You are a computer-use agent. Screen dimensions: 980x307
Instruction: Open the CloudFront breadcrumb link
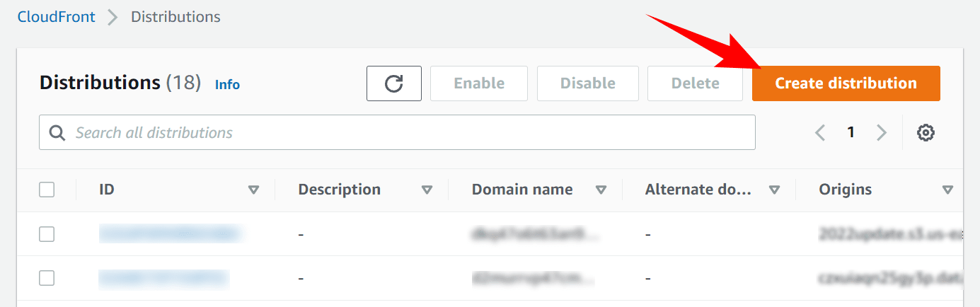click(x=57, y=17)
